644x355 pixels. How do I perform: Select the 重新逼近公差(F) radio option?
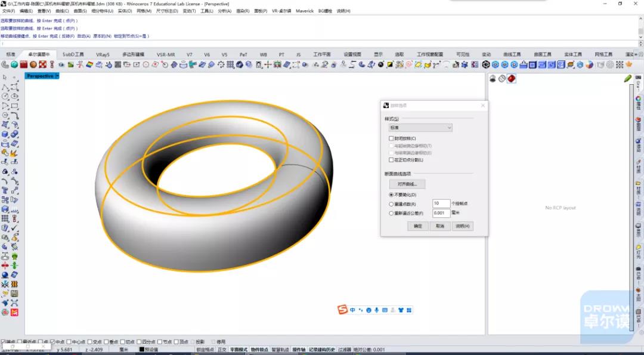coord(391,213)
